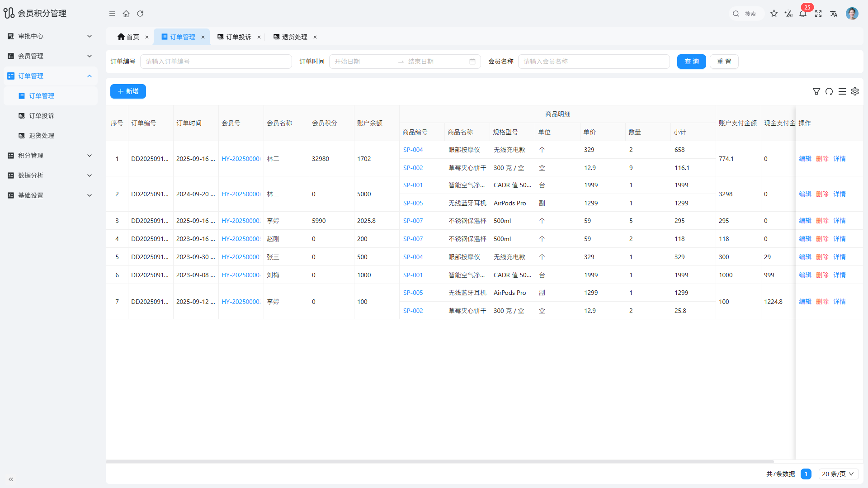Click the home icon in top toolbar
The height and width of the screenshot is (488, 868).
126,14
